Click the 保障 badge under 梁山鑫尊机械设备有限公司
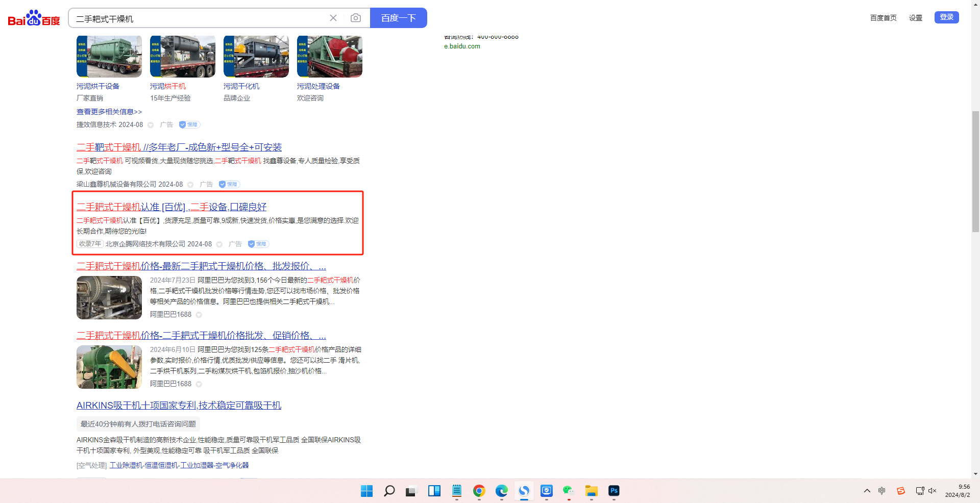The height and width of the screenshot is (503, 980). pos(229,185)
